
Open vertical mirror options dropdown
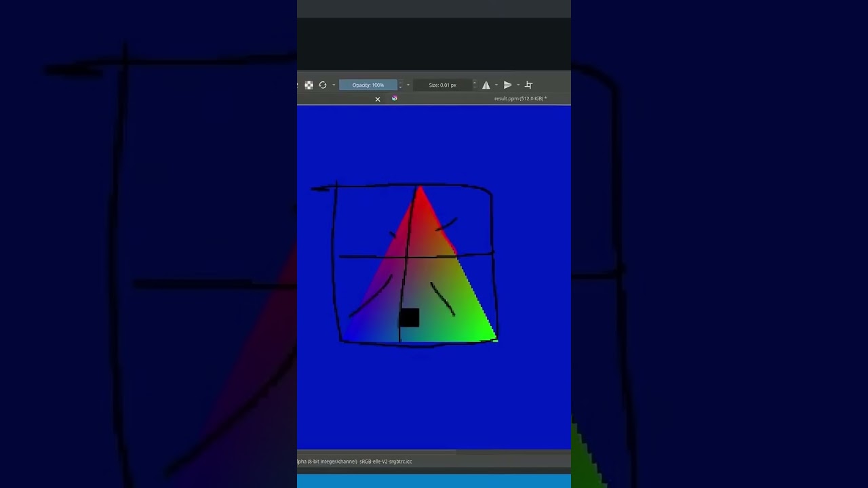518,85
